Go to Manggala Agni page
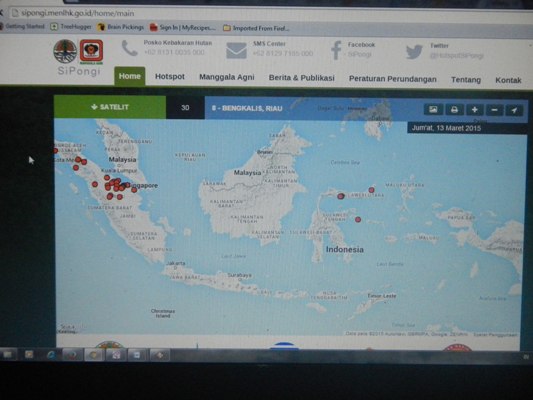 pos(227,77)
